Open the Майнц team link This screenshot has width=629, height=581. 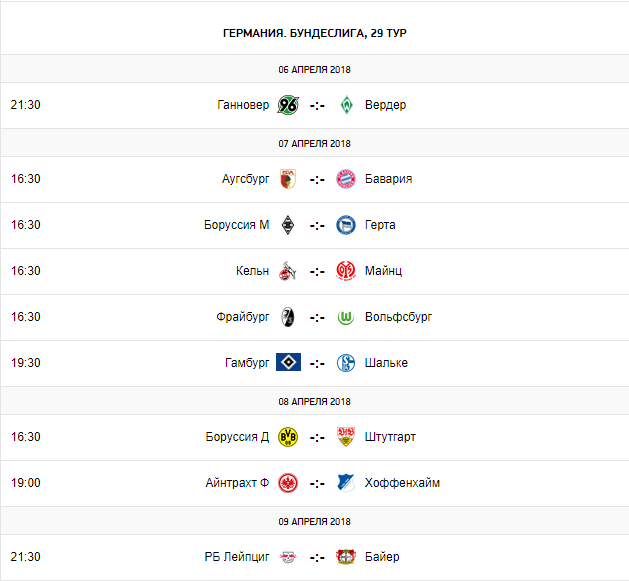[384, 271]
